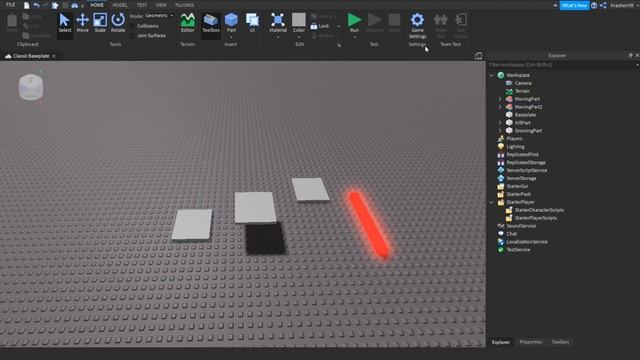Select Camera icon in Explorer tree
Screen dimensions: 640x360
[509, 83]
